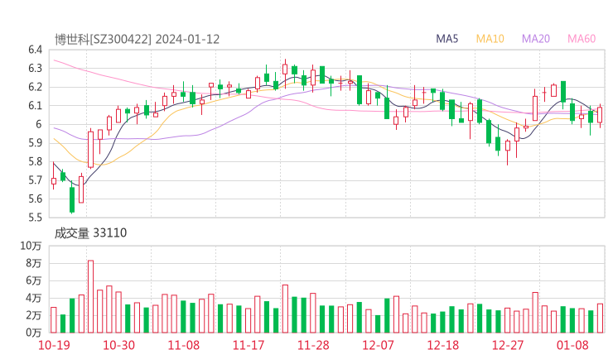613x364 pixels.
Task: Click the 11-17 date axis label
Action: coord(249,345)
